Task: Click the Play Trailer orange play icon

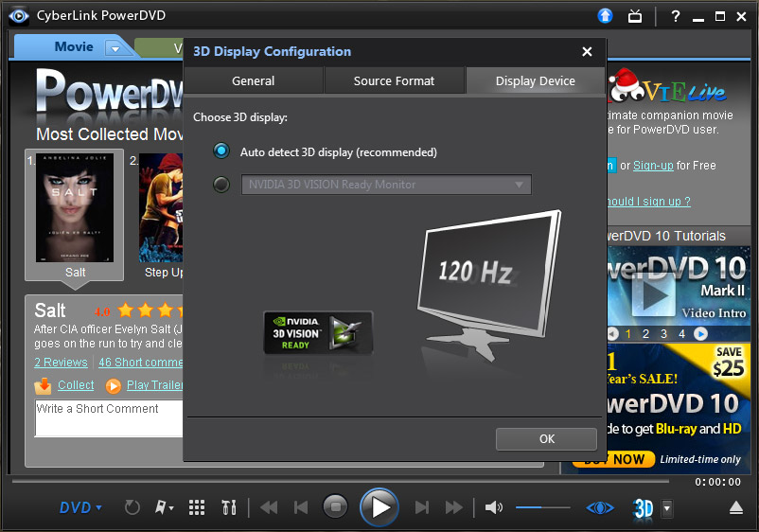Action: coord(114,386)
